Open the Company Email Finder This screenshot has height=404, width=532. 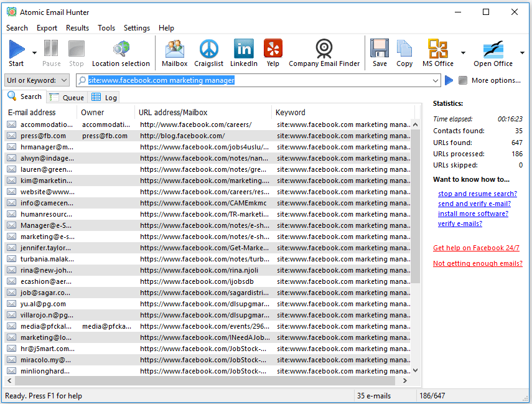324,49
